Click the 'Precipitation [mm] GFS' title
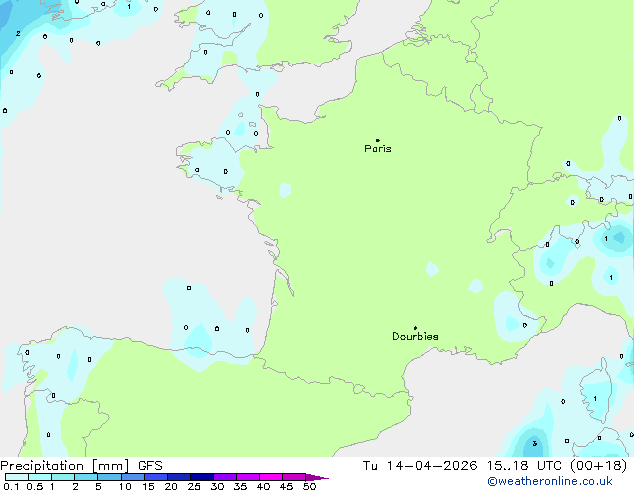 point(81,466)
